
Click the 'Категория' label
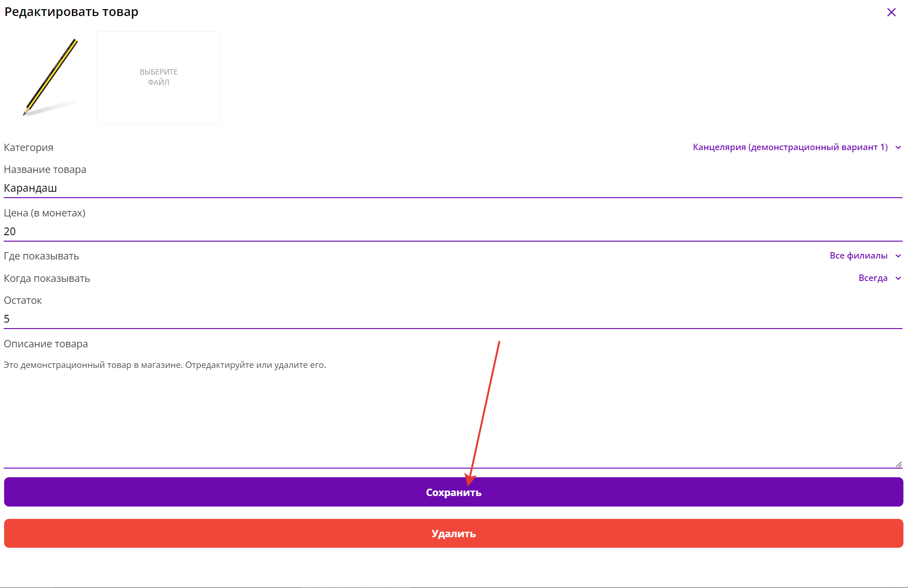tap(28, 147)
